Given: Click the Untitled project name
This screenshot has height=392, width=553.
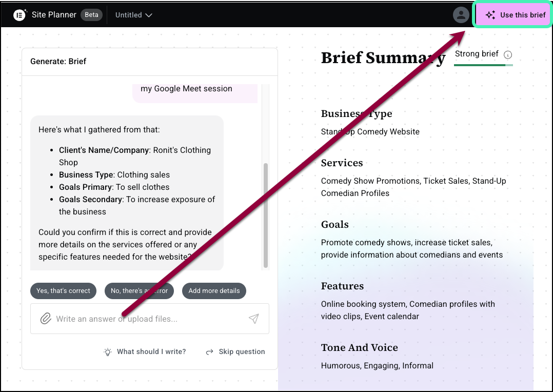Looking at the screenshot, I should (129, 15).
